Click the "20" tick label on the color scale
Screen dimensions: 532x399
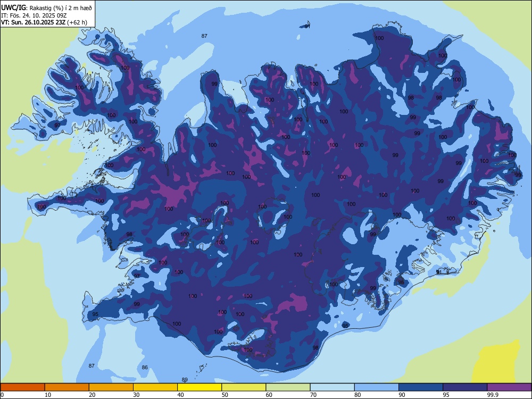point(92,395)
